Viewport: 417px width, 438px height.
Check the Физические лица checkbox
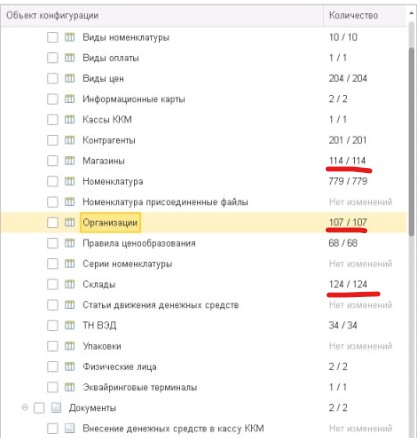pyautogui.click(x=52, y=367)
